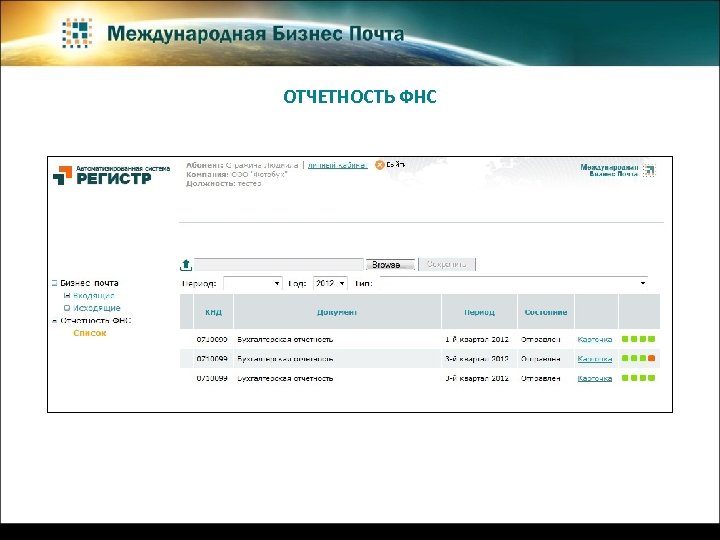Open the Входящие folder
Viewport: 720px width, 540px height.
[94, 296]
